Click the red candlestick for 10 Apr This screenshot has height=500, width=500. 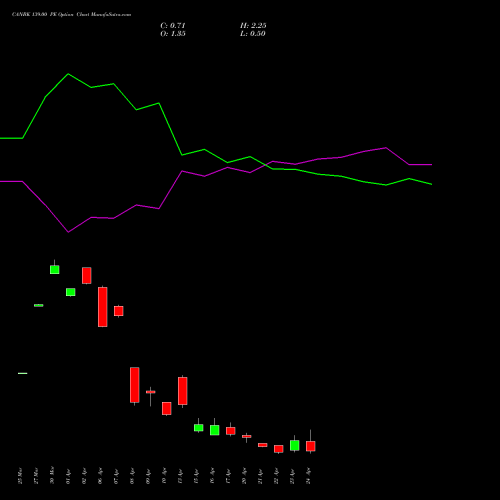coord(167,408)
